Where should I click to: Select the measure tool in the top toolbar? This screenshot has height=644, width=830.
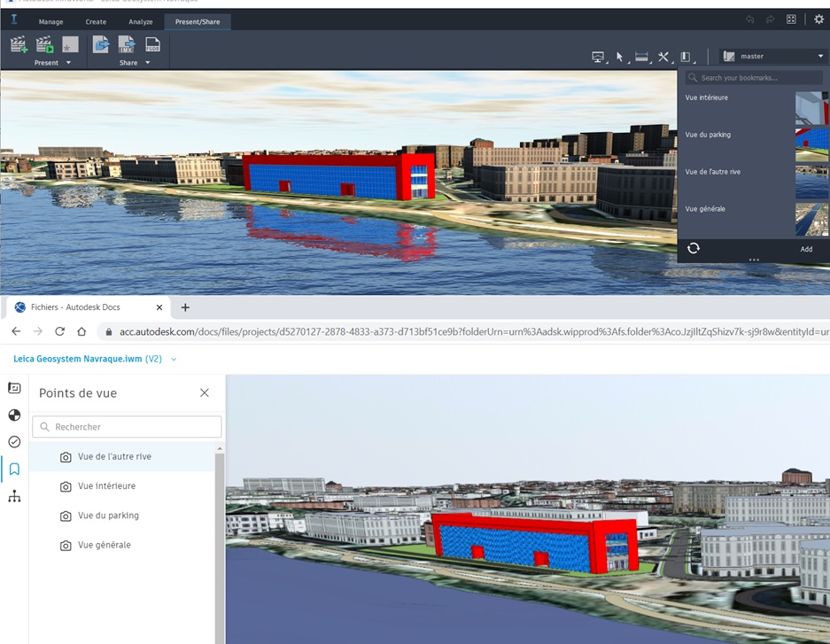[x=641, y=56]
